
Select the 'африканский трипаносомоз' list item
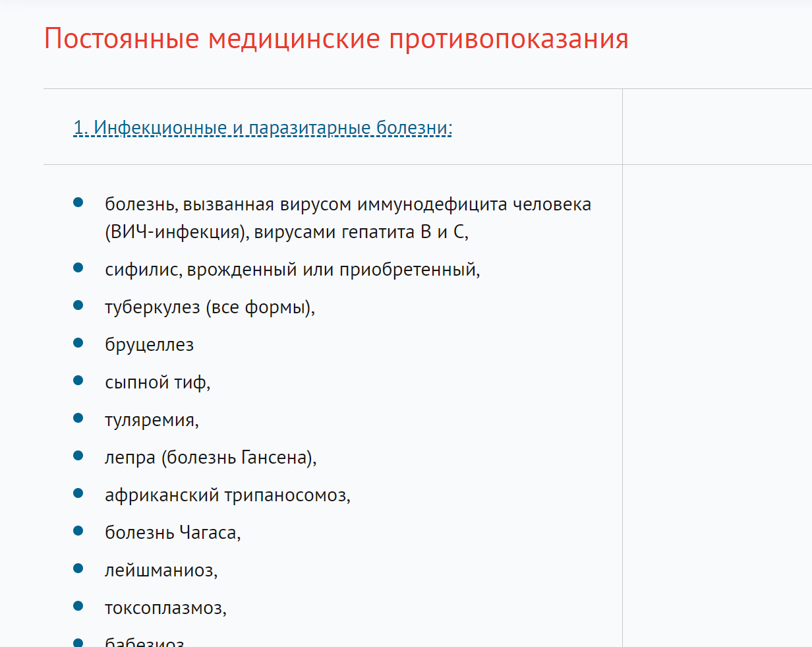tap(227, 495)
